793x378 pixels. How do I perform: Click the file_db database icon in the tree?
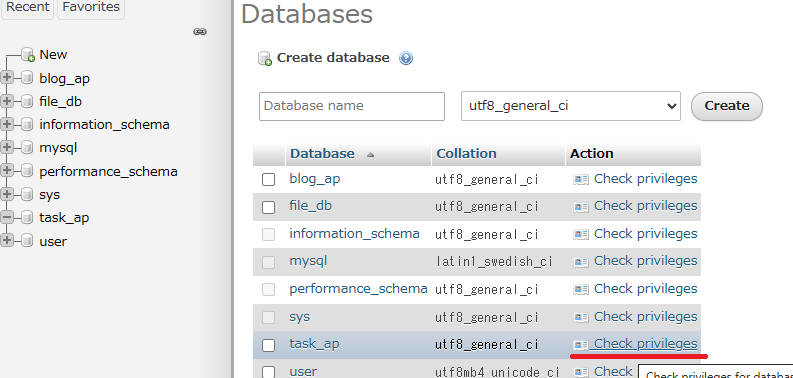click(x=27, y=102)
